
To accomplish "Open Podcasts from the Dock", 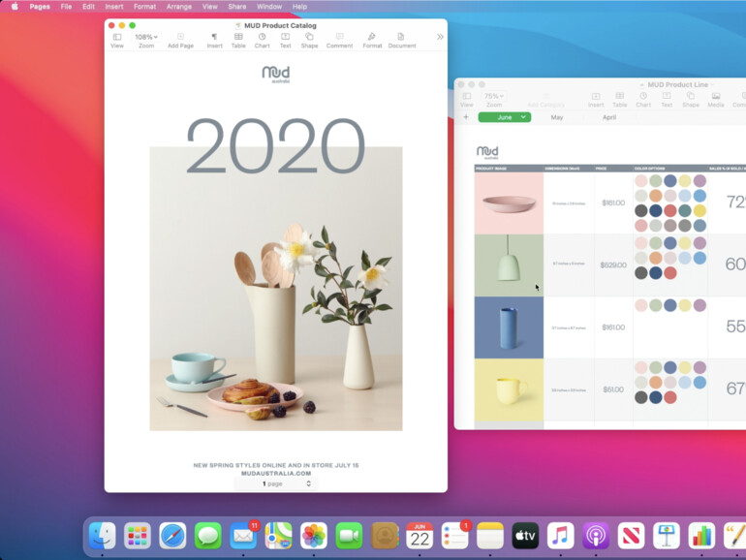I will click(x=596, y=536).
